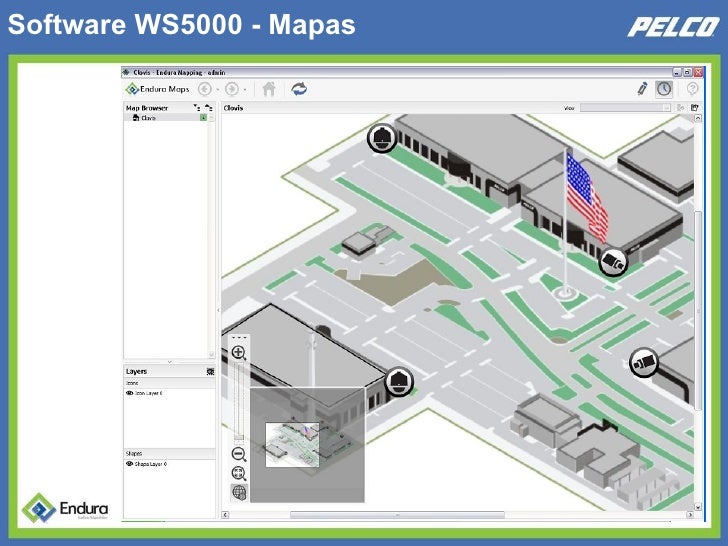Enable edit mode with the pencil icon
Viewport: 728px width, 546px height.
coord(643,89)
